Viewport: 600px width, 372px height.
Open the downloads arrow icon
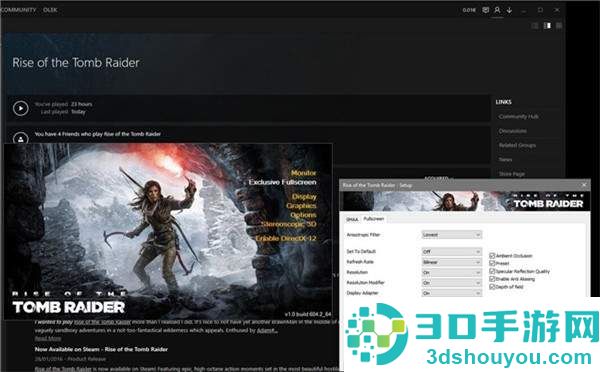[509, 10]
